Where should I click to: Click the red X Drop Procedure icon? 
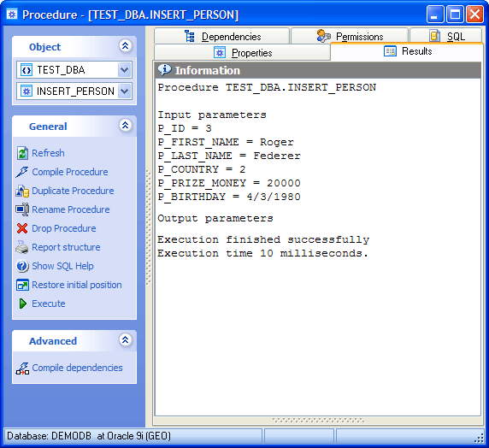(x=22, y=228)
